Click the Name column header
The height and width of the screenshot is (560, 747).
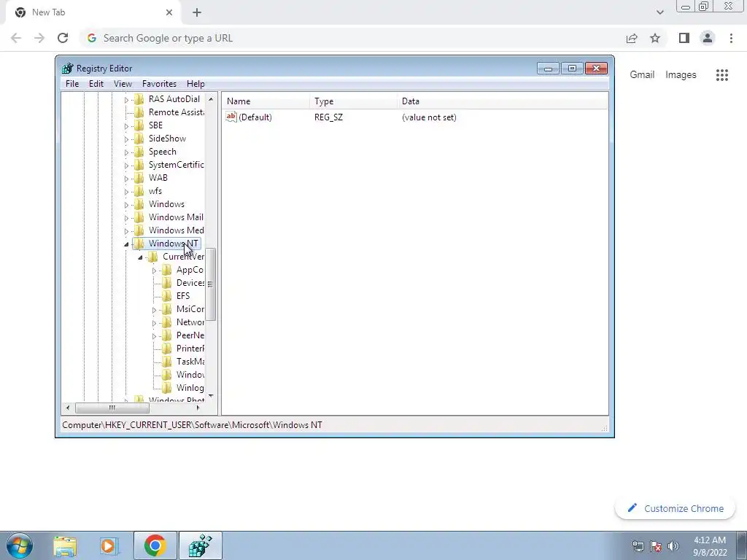pos(266,101)
